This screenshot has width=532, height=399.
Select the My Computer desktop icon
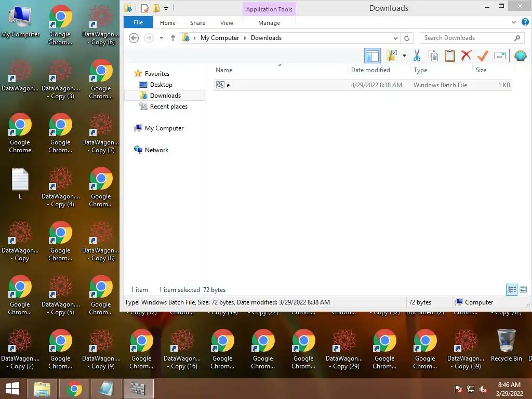point(20,21)
